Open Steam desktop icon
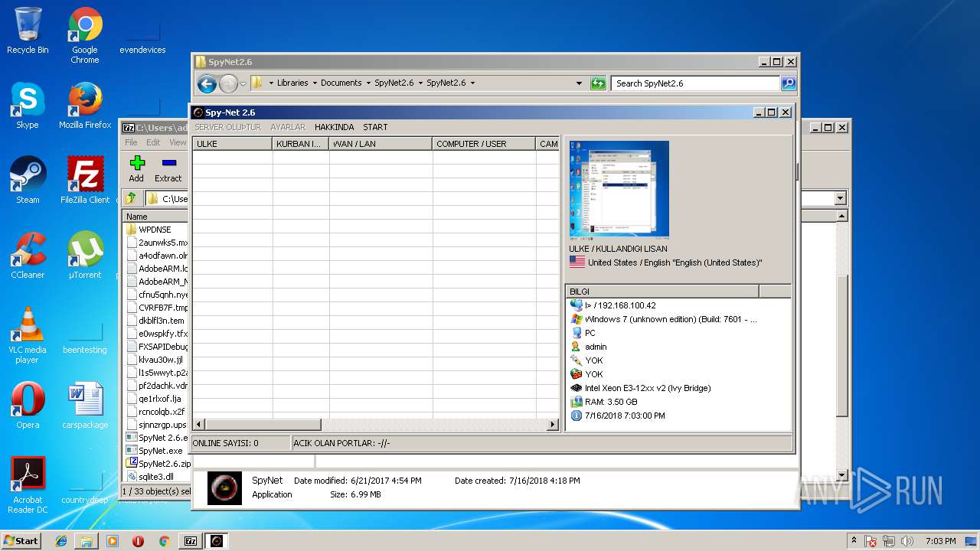The image size is (980, 551). click(28, 181)
